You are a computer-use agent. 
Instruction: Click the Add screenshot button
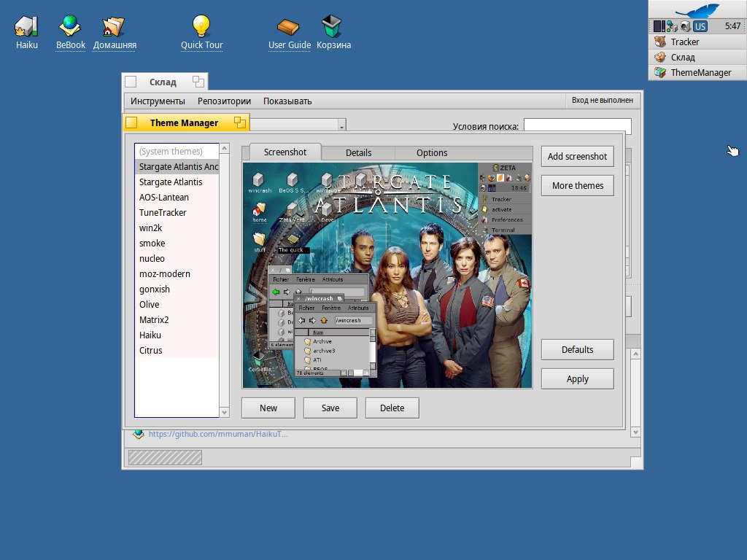tap(577, 156)
